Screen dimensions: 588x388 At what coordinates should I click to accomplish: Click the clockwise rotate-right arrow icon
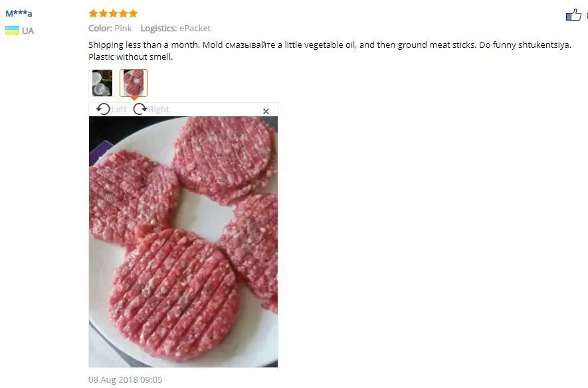point(140,109)
